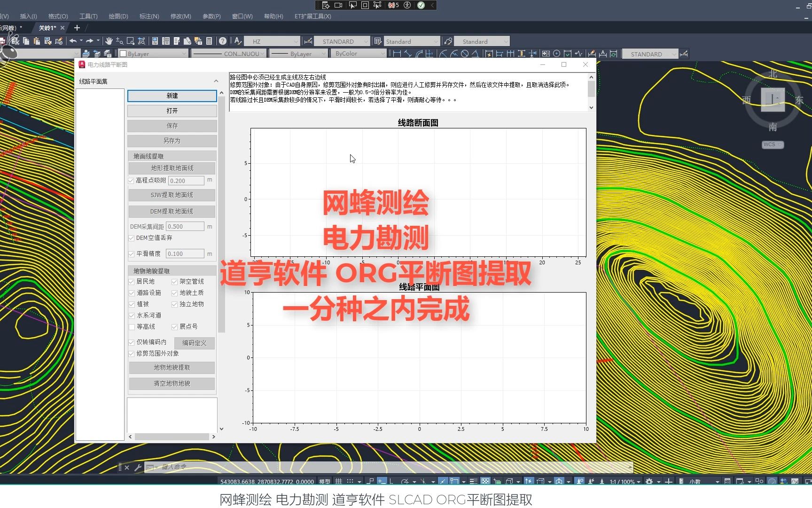This screenshot has height=508, width=812.
Task: Click the 打开 button
Action: point(172,111)
